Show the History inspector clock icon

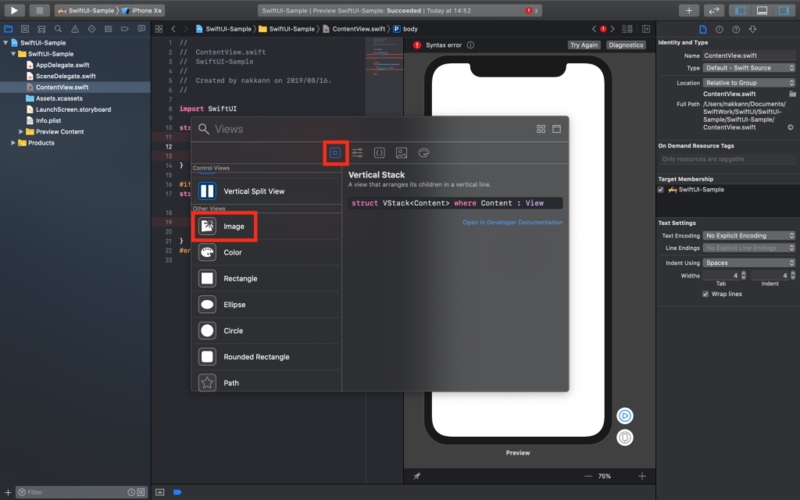pyautogui.click(x=719, y=29)
